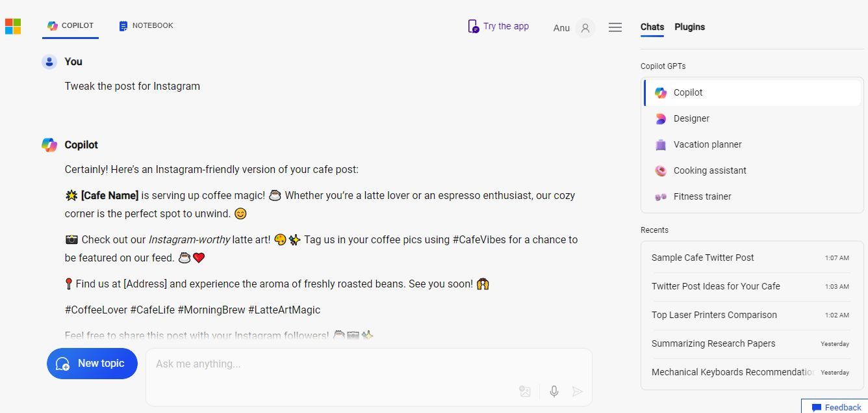Image resolution: width=868 pixels, height=413 pixels.
Task: Open Mechanical Keyboards Recommendation chat
Action: (x=750, y=372)
